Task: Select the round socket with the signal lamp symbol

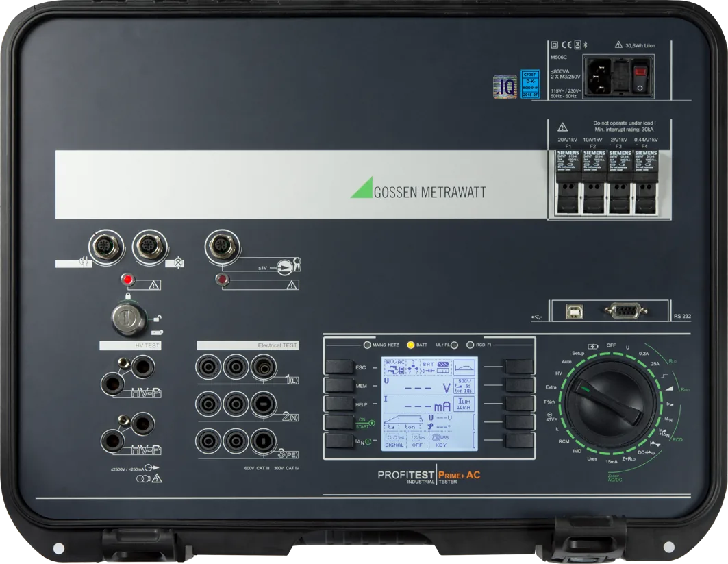Action: (150, 246)
